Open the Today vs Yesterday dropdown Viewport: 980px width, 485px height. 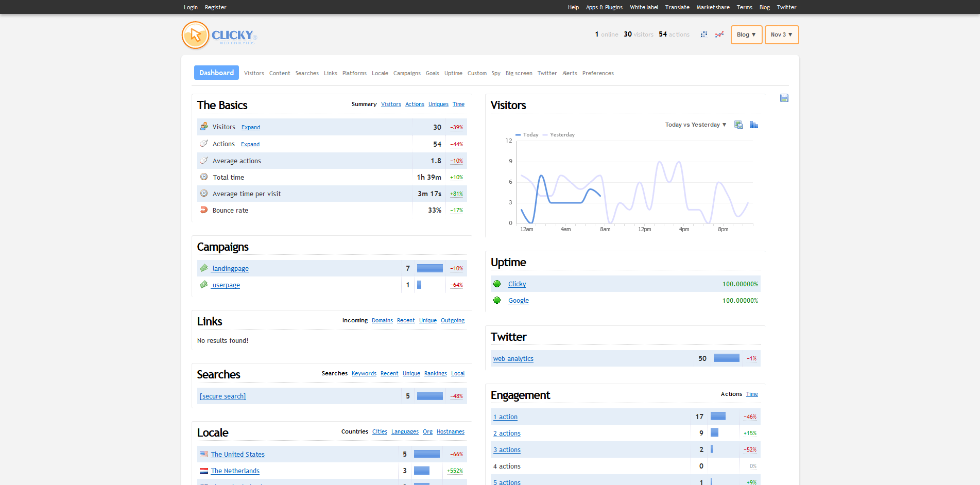pos(695,125)
